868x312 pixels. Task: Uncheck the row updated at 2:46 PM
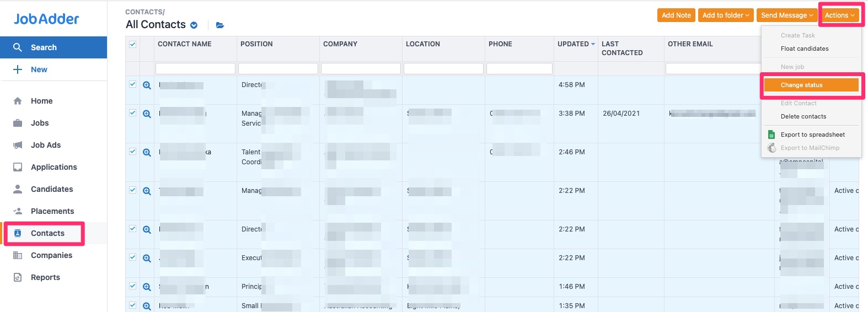(x=132, y=152)
